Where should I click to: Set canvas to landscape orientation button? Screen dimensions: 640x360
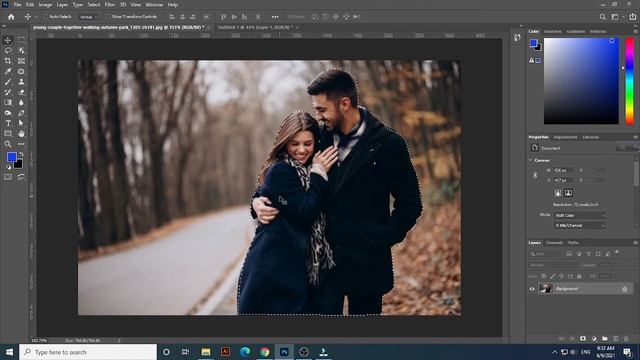(x=568, y=193)
